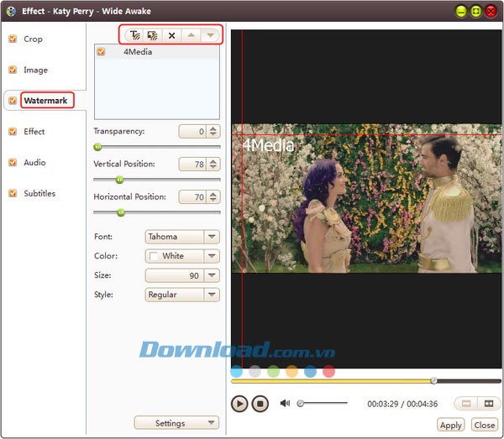Open the Audio tab
504x439 pixels.
point(34,162)
